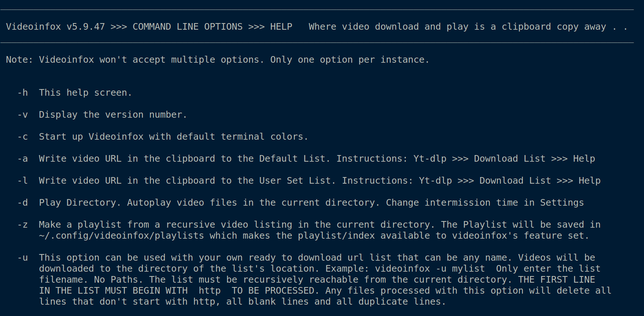Click the "-v" option flag
This screenshot has height=316, width=644.
pos(22,115)
